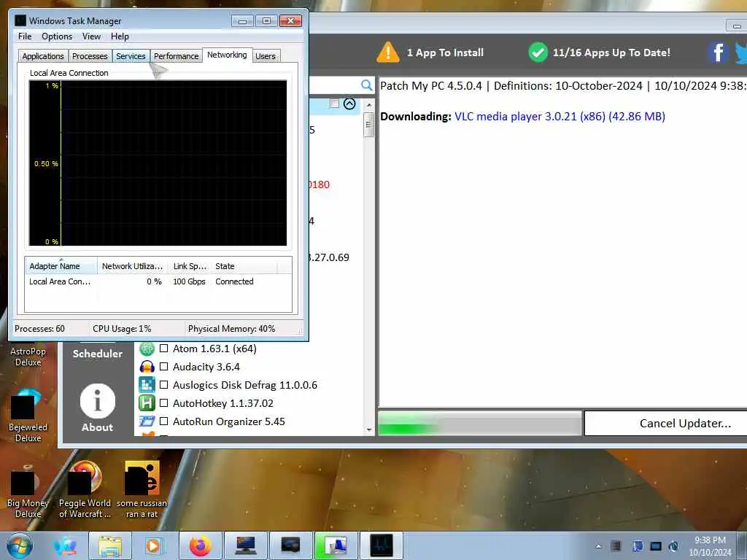
Task: Enable the AutoHotkey 1.1.37.02 checkbox
Action: pos(164,403)
